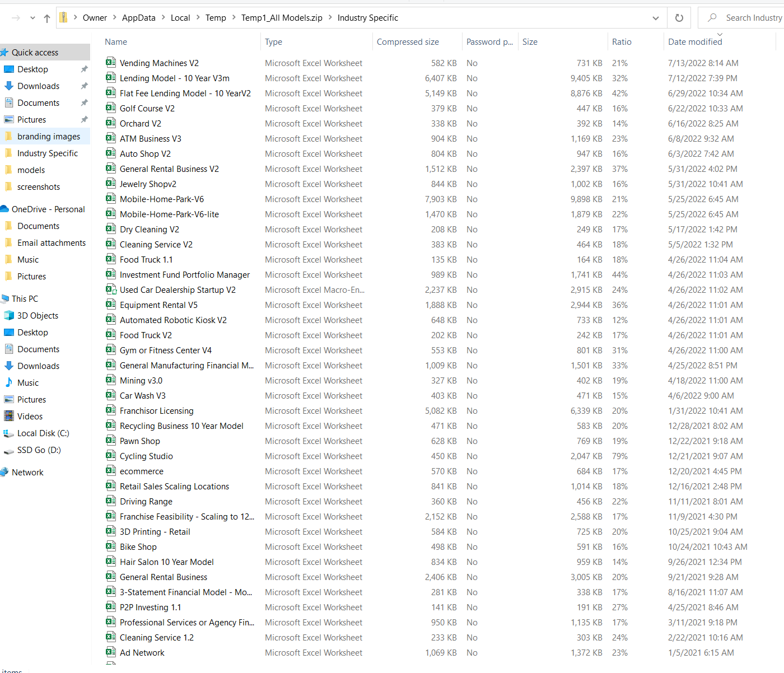784x673 pixels.
Task: Click the Local Disk (C:) drive icon
Action: tap(9, 433)
